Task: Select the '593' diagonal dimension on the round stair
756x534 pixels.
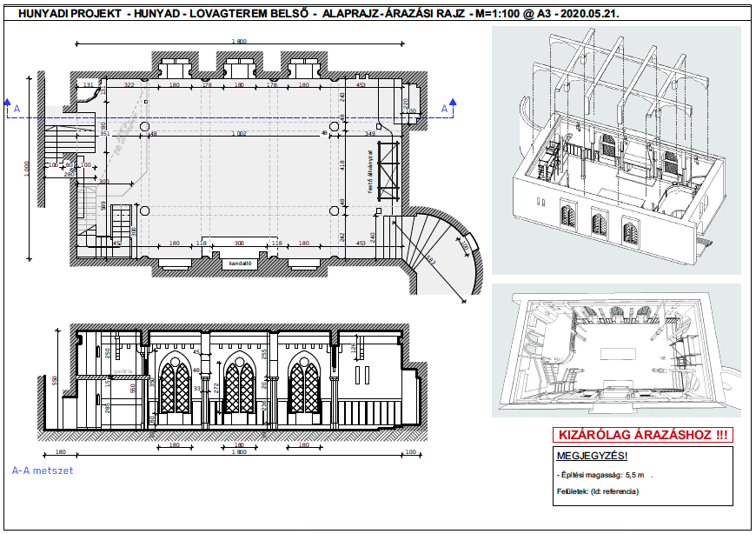Action: coord(430,260)
